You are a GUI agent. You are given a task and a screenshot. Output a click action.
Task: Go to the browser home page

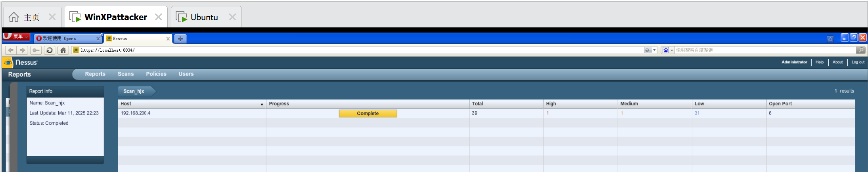coord(63,50)
